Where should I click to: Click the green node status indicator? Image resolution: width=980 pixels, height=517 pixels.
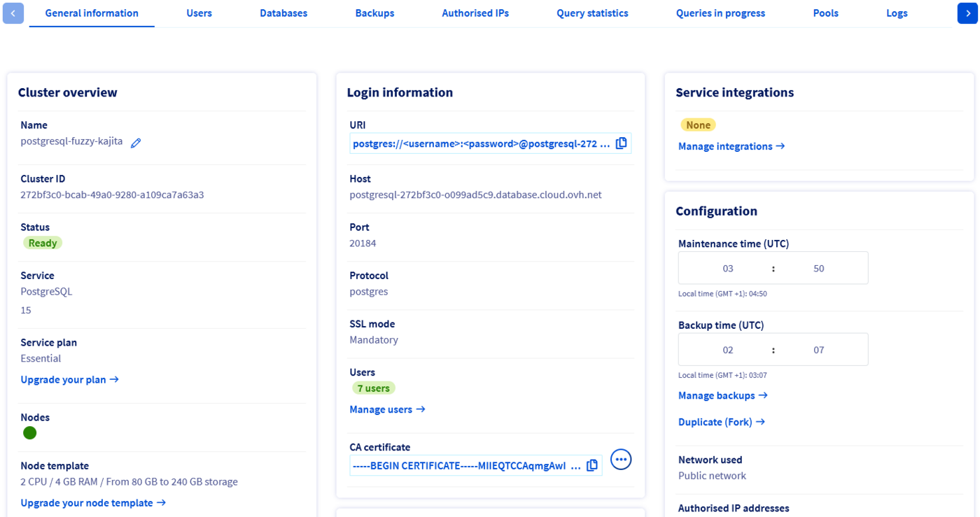[29, 432]
